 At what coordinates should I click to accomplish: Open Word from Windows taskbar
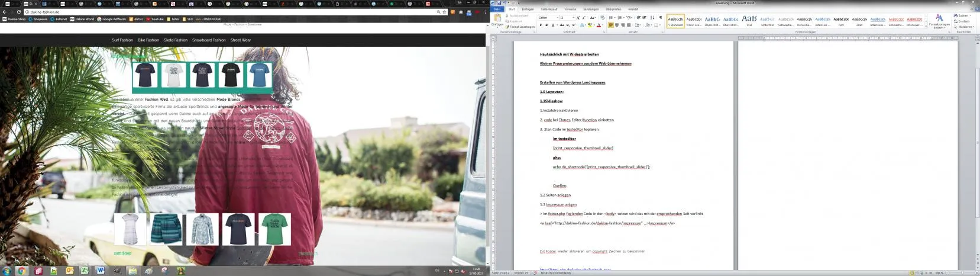click(101, 271)
